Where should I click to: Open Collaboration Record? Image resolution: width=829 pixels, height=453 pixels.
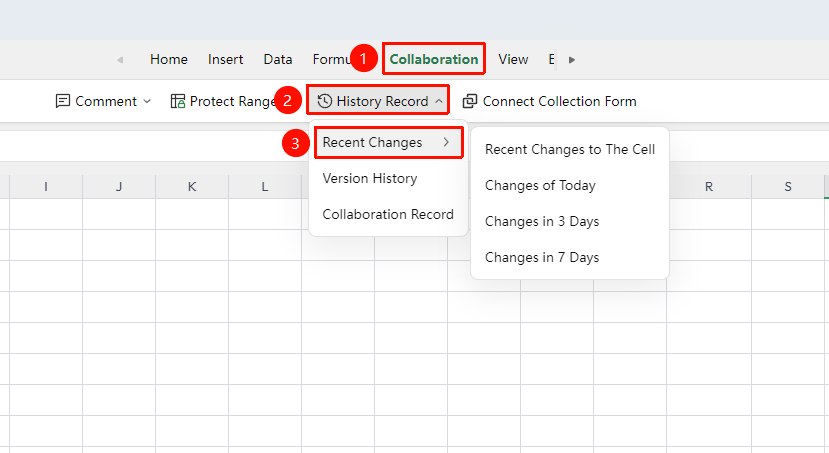coord(388,214)
